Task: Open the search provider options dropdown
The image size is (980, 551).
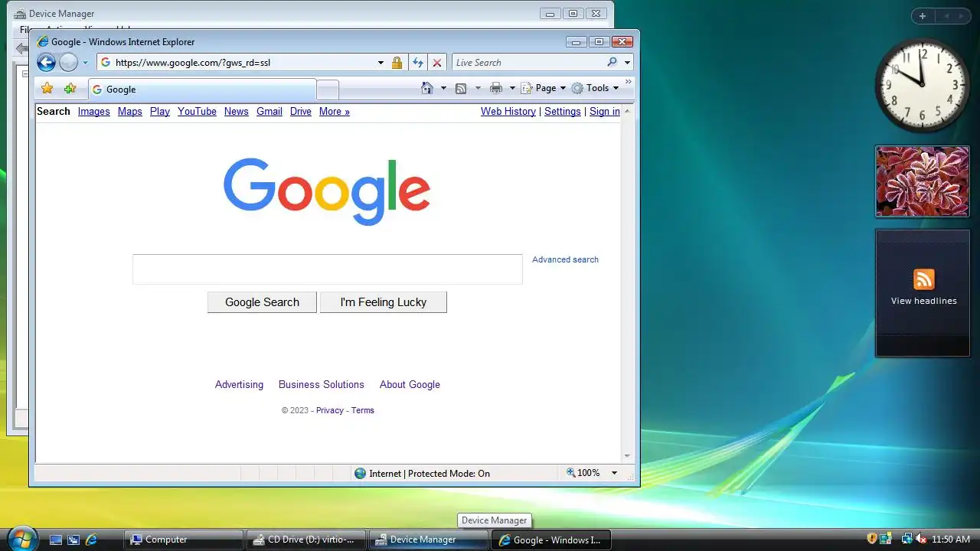Action: pyautogui.click(x=627, y=63)
